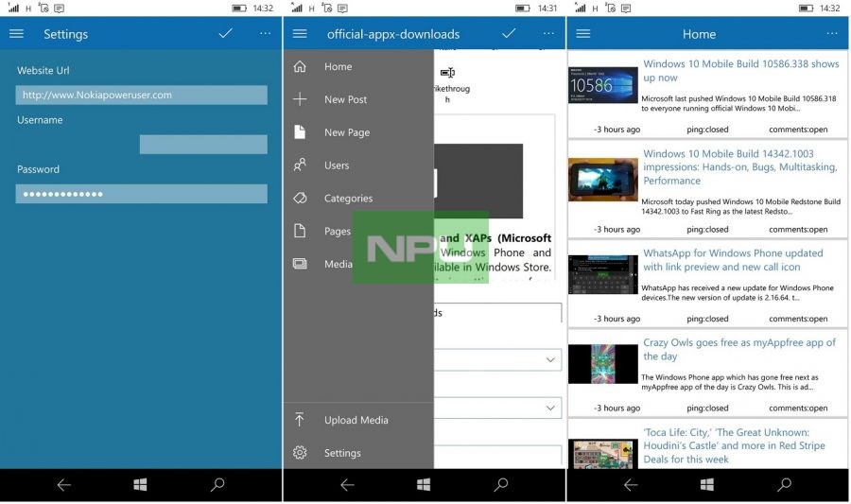851x504 pixels.
Task: Open 'Toca Life: City' Red Stripe Deals post
Action: pyautogui.click(x=734, y=445)
